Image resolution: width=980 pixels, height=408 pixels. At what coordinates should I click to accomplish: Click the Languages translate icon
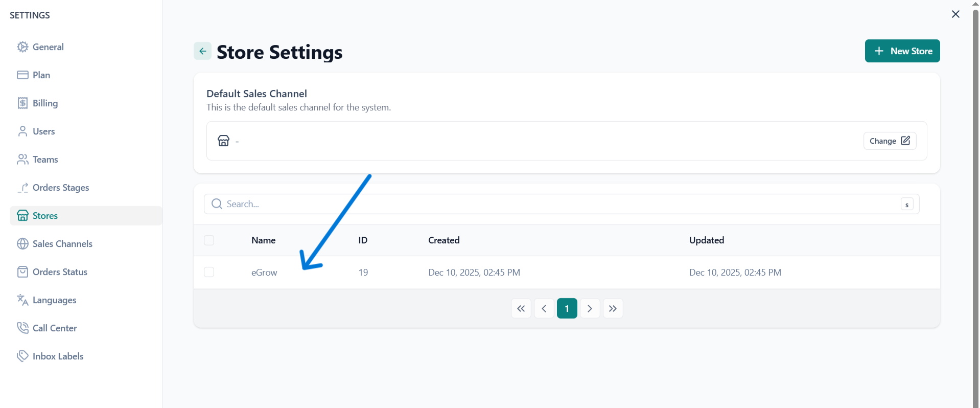click(22, 300)
